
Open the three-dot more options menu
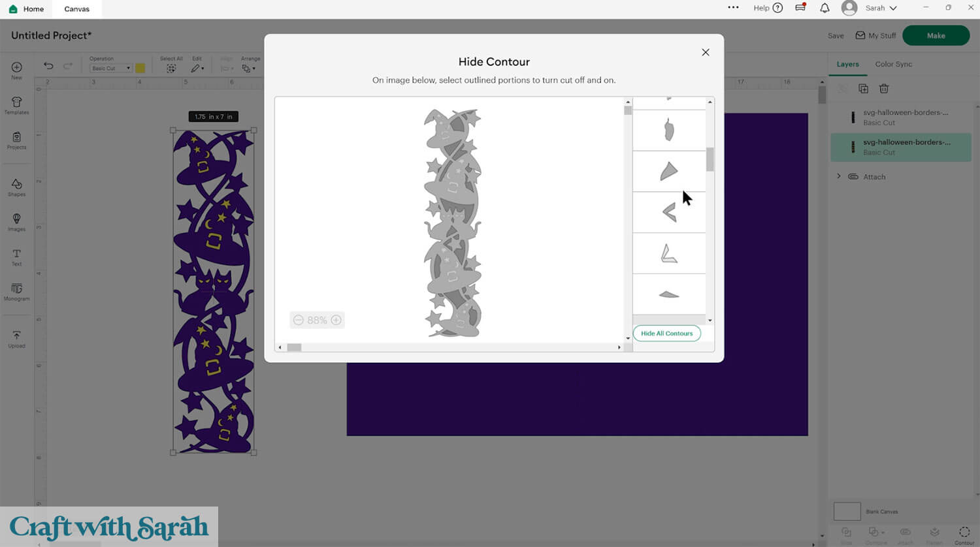tap(733, 8)
